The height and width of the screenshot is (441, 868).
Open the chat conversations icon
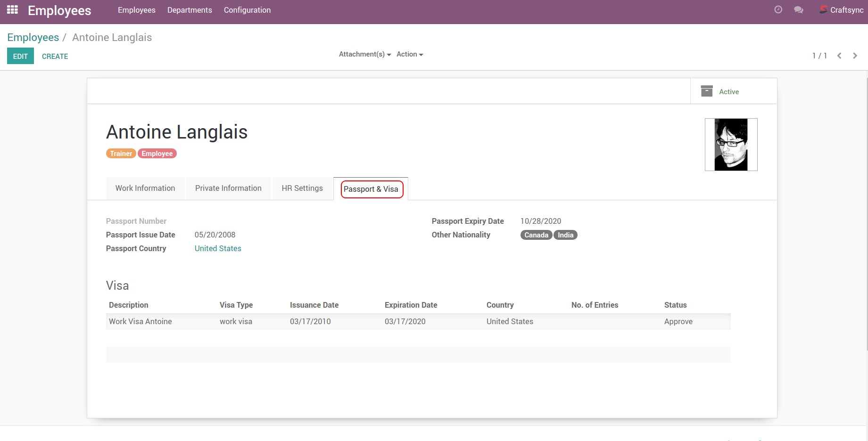tap(798, 10)
